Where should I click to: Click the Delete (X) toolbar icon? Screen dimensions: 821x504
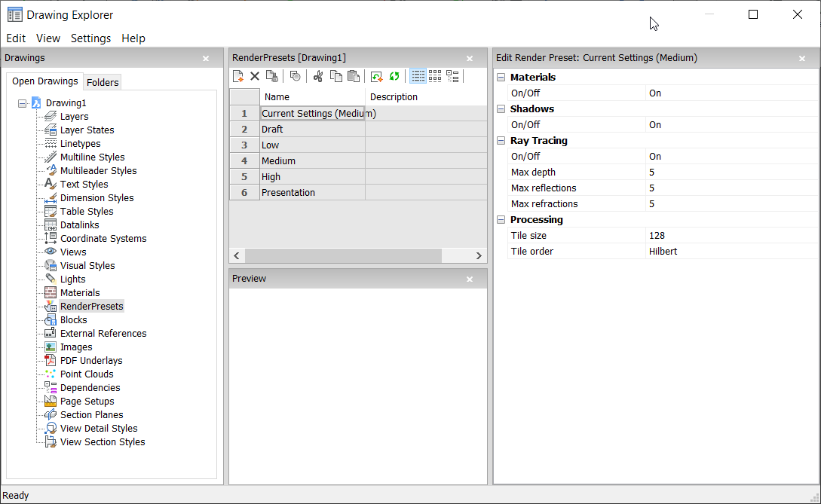point(255,76)
